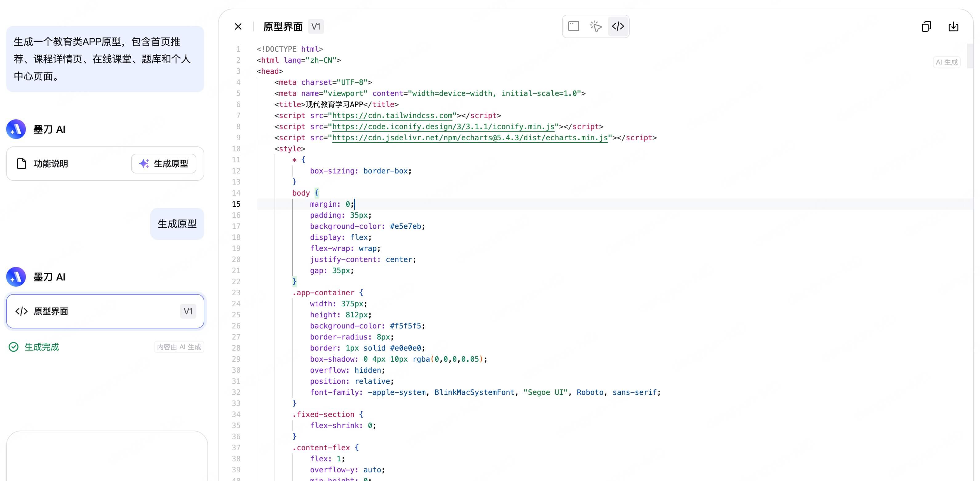Image resolution: width=980 pixels, height=481 pixels.
Task: Open the iconify.min.js script link
Action: [443, 127]
